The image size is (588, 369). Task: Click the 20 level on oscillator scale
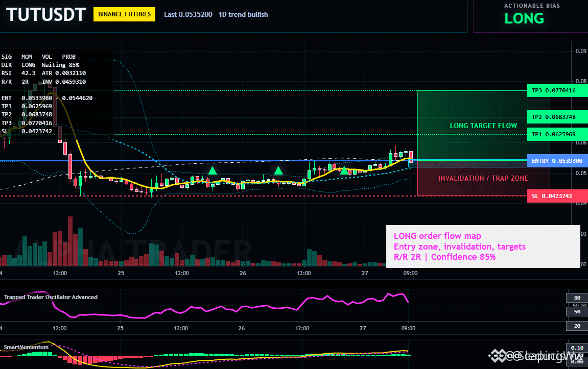click(577, 326)
